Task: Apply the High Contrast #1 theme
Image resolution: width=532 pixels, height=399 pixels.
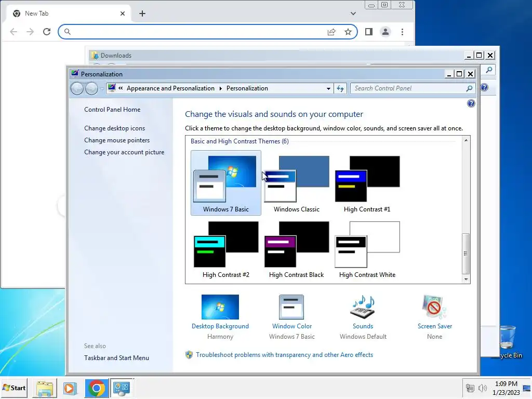Action: tap(367, 183)
